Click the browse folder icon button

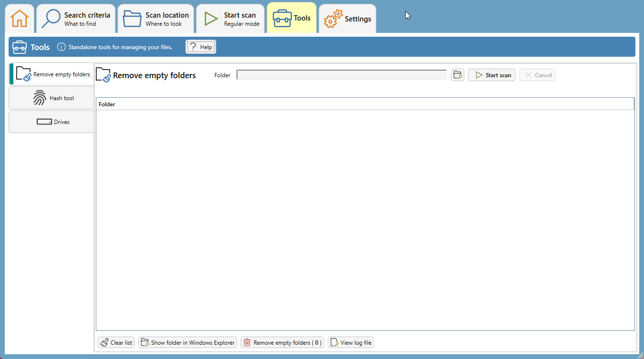pyautogui.click(x=458, y=75)
